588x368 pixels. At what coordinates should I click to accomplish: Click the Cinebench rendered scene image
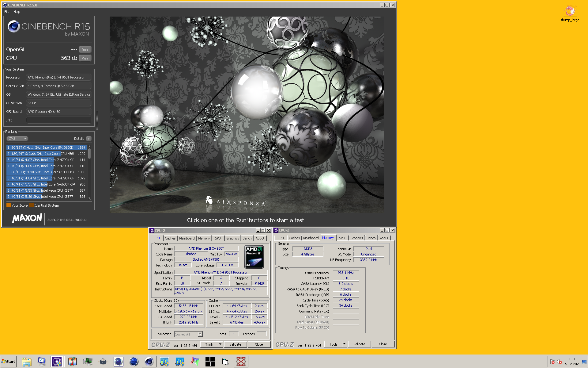(x=247, y=114)
